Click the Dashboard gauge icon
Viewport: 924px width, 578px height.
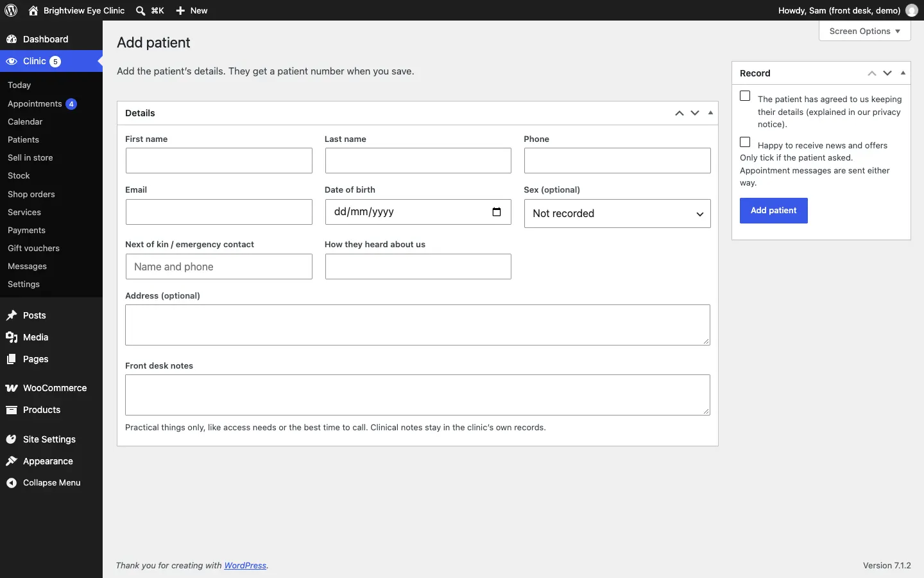(x=12, y=39)
